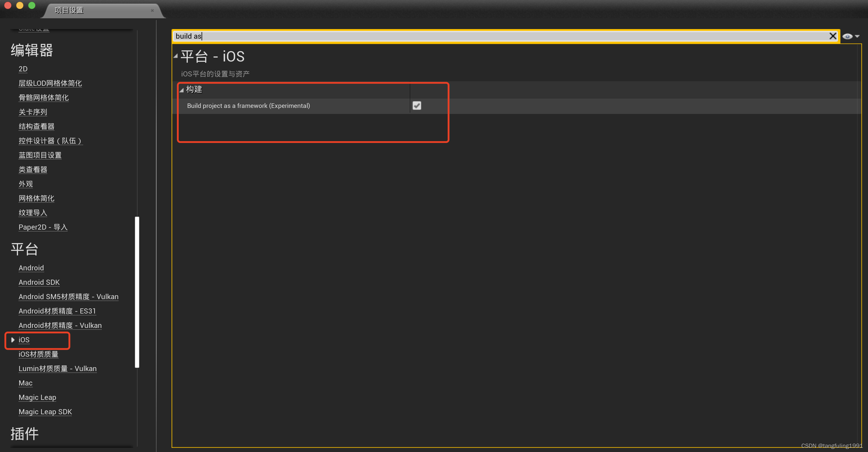Open 结构查看器 settings

point(36,126)
